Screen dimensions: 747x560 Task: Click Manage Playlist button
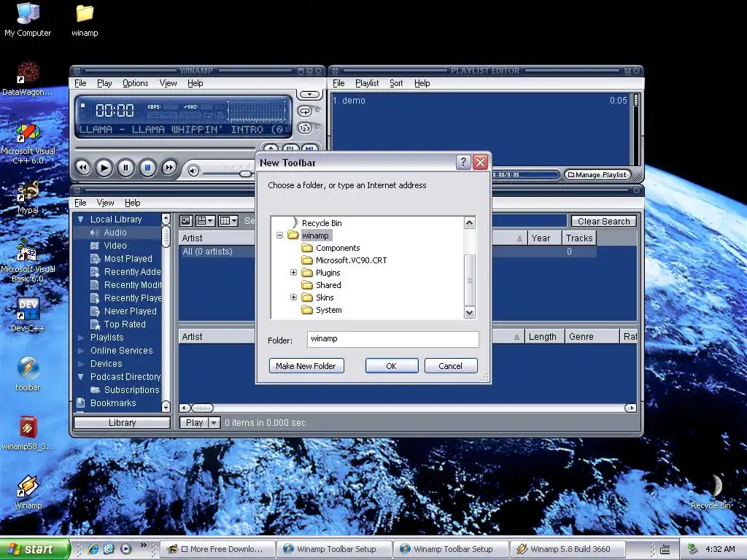597,175
